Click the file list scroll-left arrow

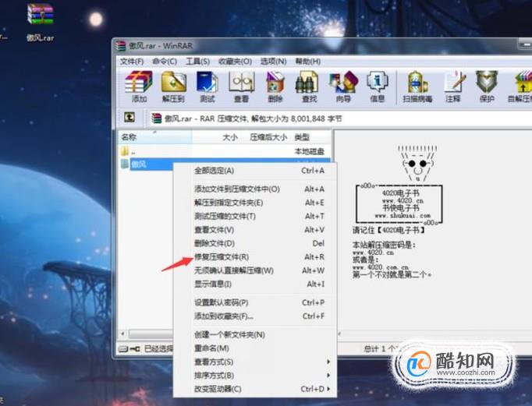click(122, 334)
